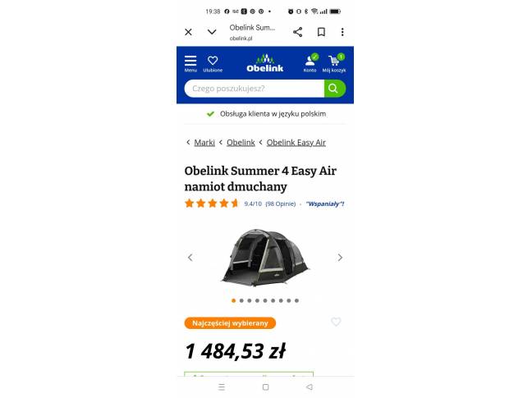532x398 pixels.
Task: Select the second image carousel dot
Action: [x=241, y=300]
